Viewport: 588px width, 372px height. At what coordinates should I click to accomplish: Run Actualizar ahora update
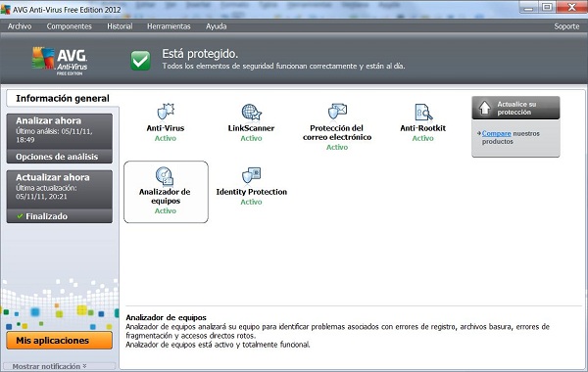click(59, 189)
